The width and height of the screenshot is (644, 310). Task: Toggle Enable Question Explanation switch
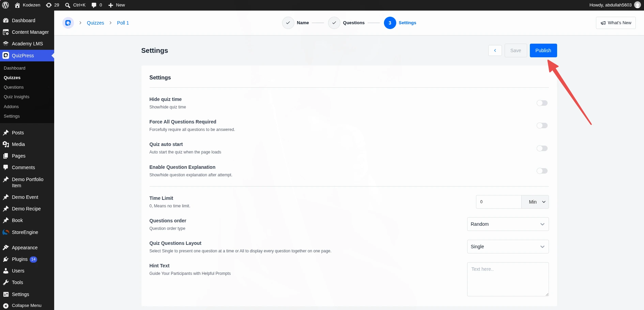tap(542, 171)
